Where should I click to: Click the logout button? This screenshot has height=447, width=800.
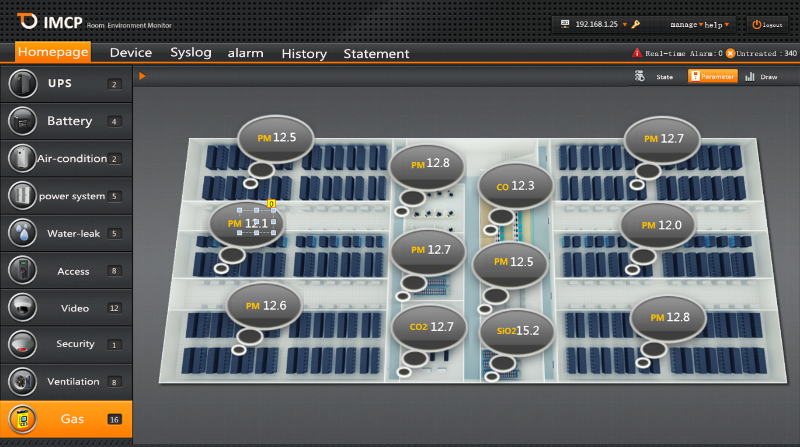tap(769, 24)
